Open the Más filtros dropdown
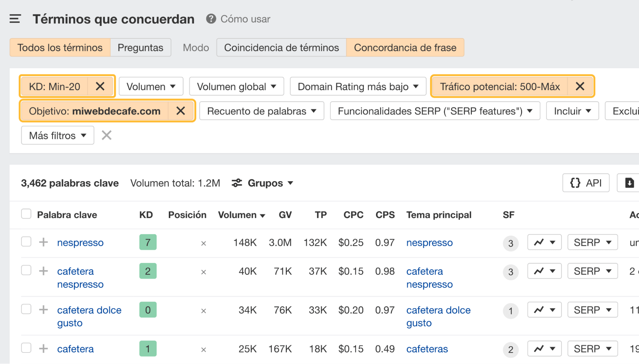Viewport: 639px width, 364px height. tap(57, 135)
